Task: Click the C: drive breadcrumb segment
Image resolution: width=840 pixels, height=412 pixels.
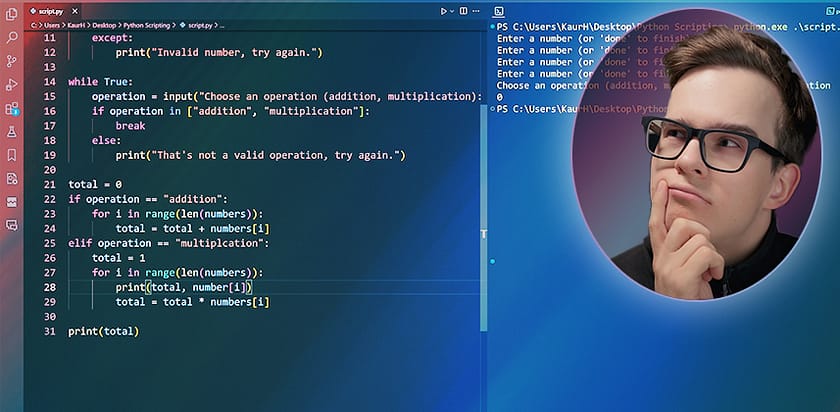Action: coord(34,25)
